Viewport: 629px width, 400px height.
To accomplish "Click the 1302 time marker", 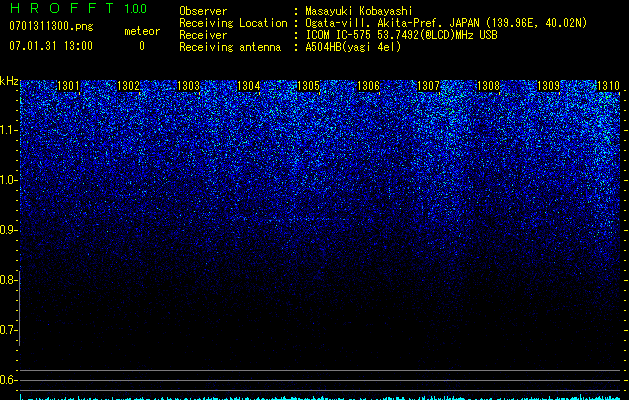I will coord(128,85).
